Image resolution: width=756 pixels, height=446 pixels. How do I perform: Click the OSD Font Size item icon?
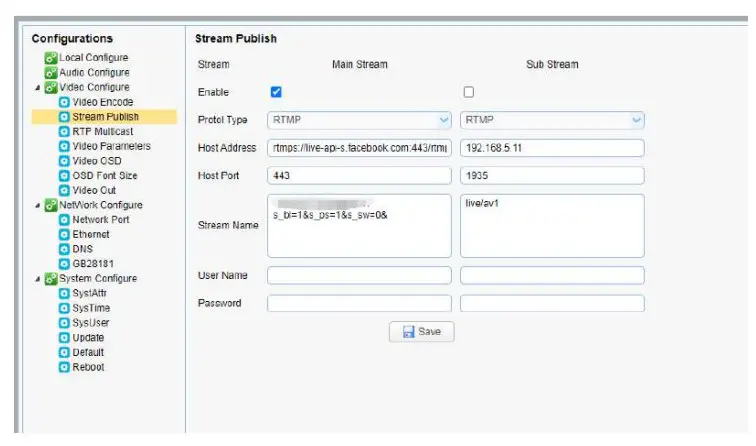point(64,176)
